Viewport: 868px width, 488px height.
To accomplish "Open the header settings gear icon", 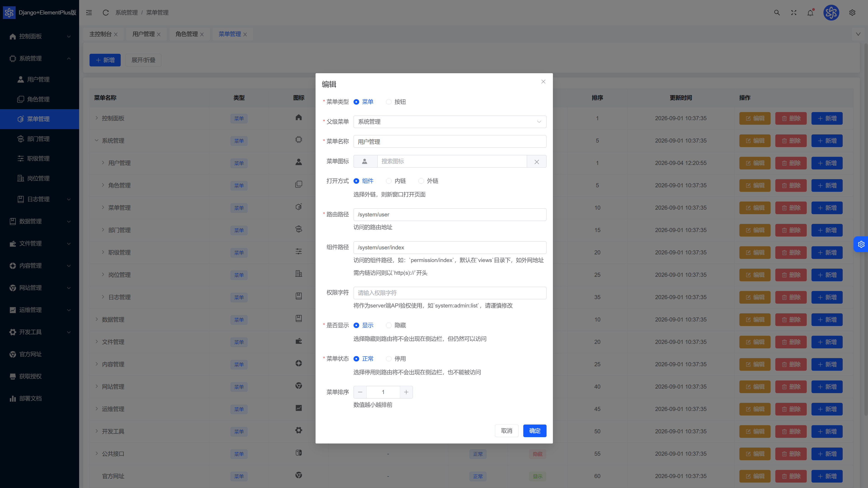I will click(x=852, y=12).
